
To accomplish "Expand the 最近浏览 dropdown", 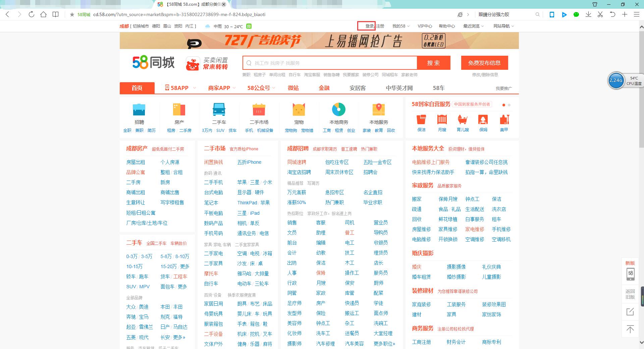I will coord(473,26).
